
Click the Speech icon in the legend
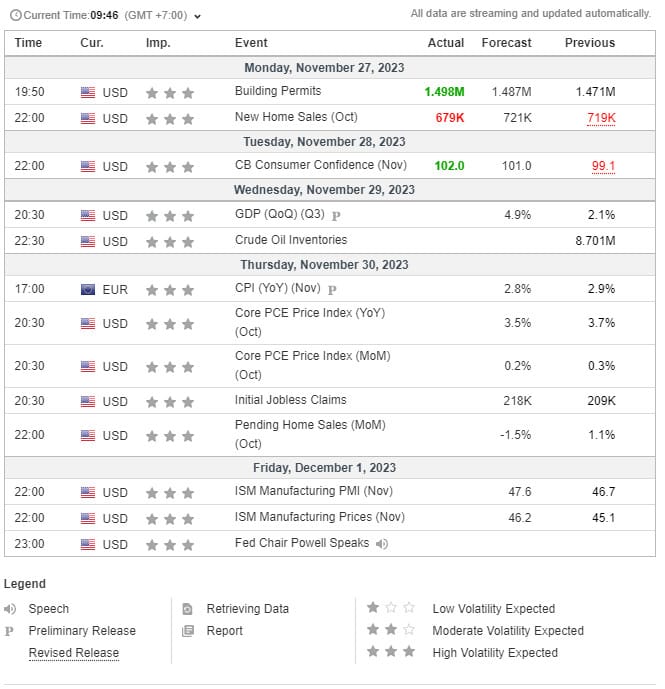(x=11, y=609)
